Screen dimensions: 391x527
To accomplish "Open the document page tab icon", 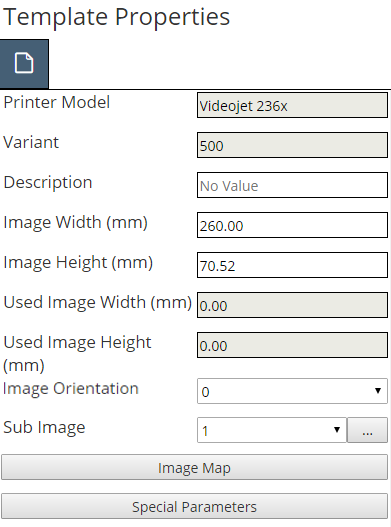I will (x=24, y=64).
